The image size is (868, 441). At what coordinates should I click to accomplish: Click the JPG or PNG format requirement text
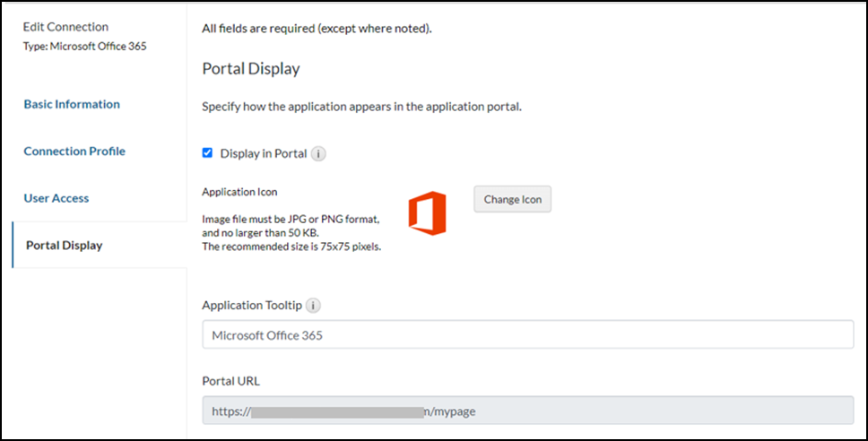point(291,220)
